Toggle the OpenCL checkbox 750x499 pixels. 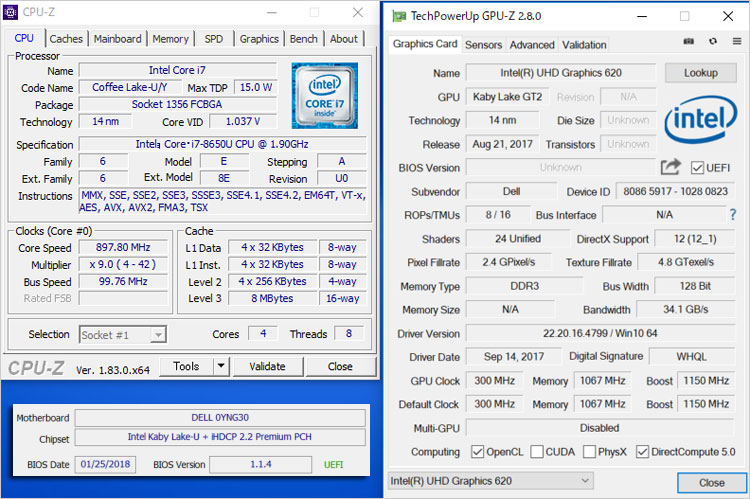click(x=478, y=451)
